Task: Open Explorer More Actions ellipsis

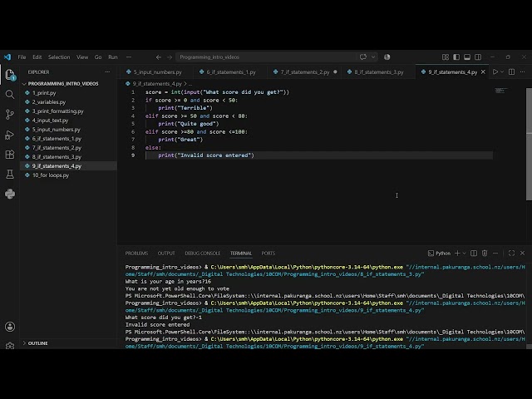Action: click(x=107, y=72)
